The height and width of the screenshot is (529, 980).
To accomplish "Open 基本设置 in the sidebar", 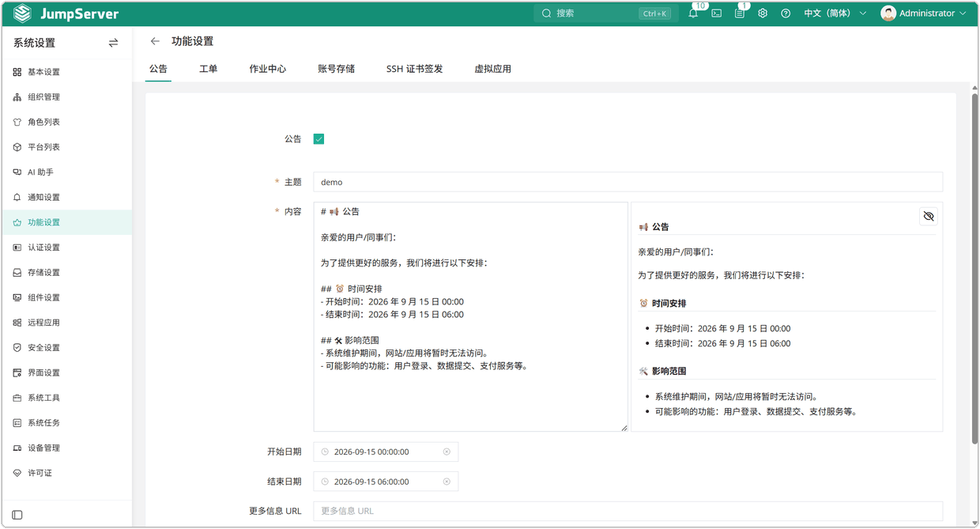I will [66, 72].
